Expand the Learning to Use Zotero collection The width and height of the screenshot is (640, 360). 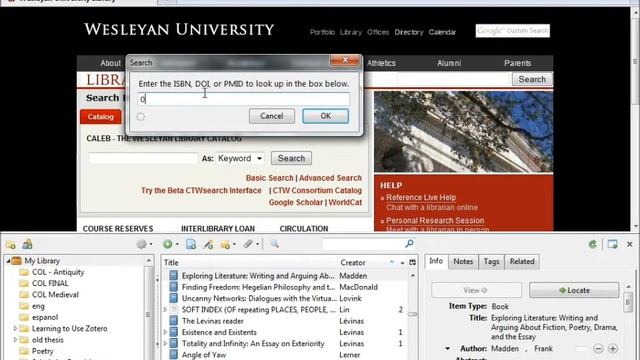(16, 329)
